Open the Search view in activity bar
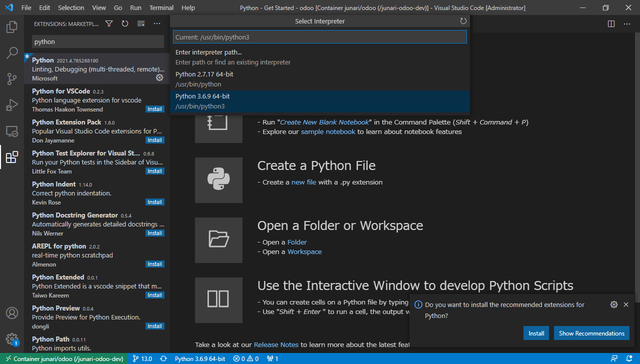Screen dimensions: 640x364 coord(12,53)
